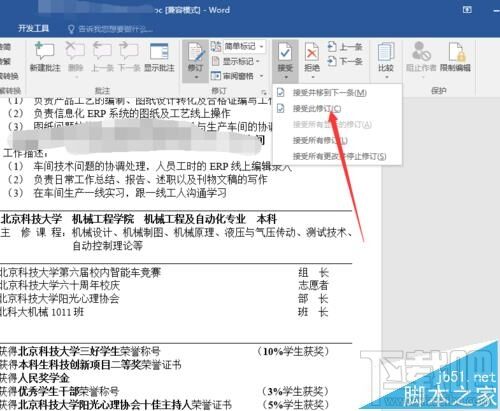Expand the 显示标记 (Show Markup) dropdown
Viewport: 500px width, 411px height.
click(x=236, y=61)
